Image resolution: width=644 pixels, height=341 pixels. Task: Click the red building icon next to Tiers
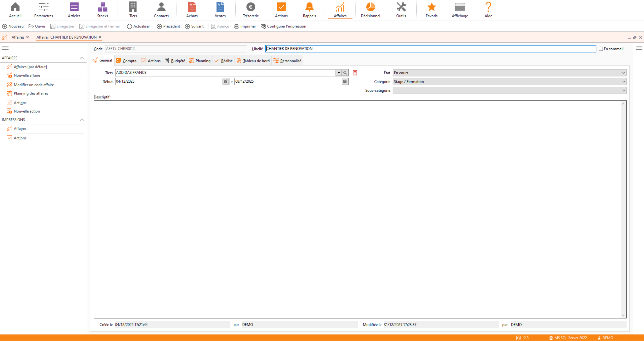tap(355, 73)
